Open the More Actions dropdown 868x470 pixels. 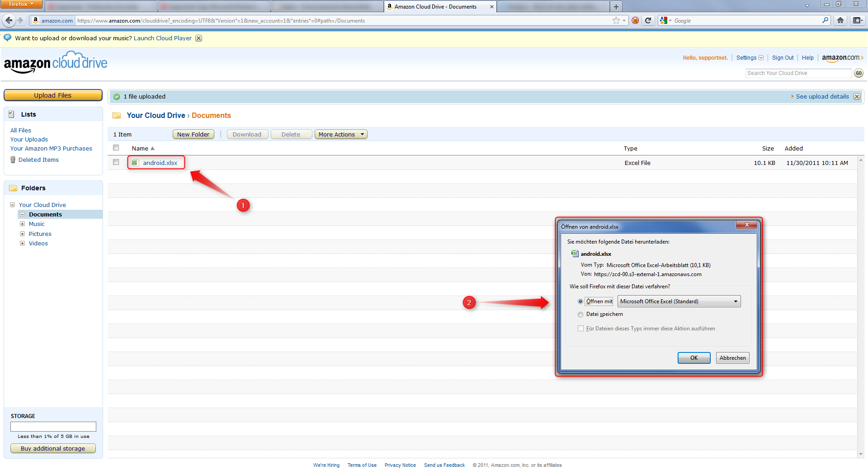point(341,134)
